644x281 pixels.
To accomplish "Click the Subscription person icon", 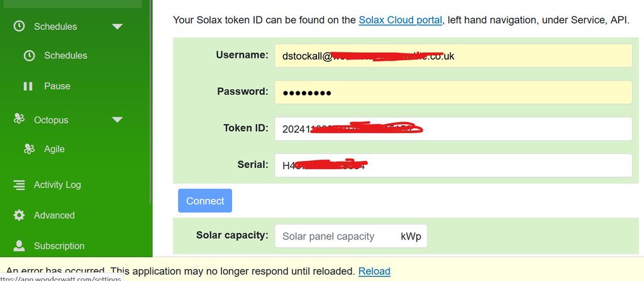I will coord(19,246).
